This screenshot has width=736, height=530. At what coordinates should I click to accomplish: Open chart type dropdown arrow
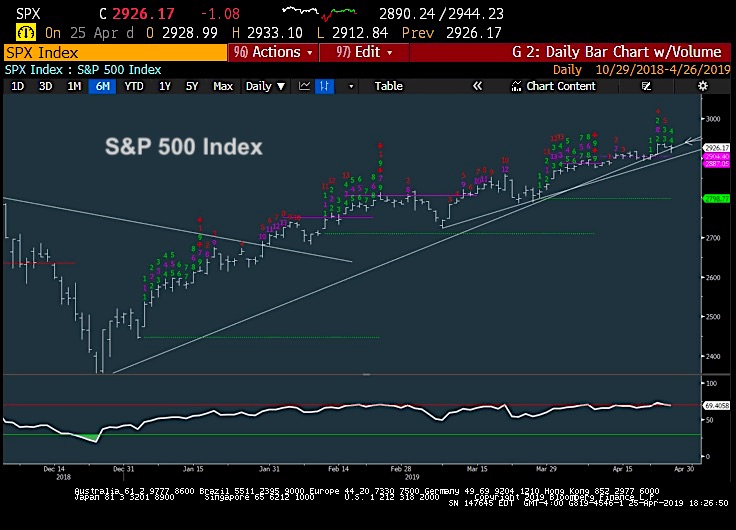pos(351,86)
